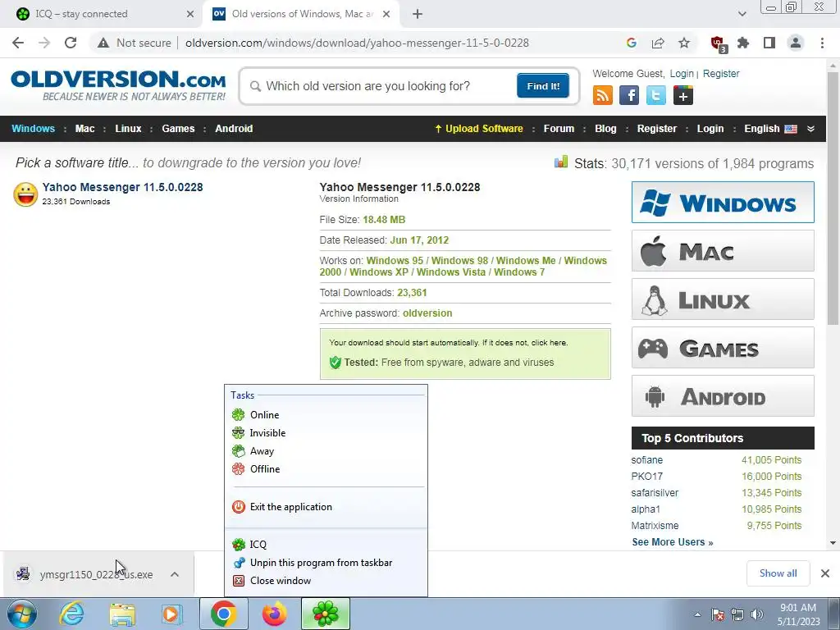840x630 pixels.
Task: Click the ICQ taskbar flower icon
Action: [326, 614]
